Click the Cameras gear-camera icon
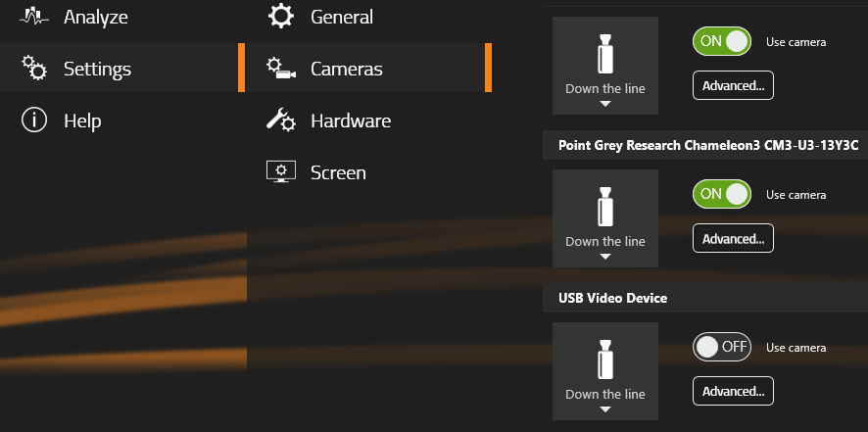Viewport: 868px width, 432px height. pos(281,69)
